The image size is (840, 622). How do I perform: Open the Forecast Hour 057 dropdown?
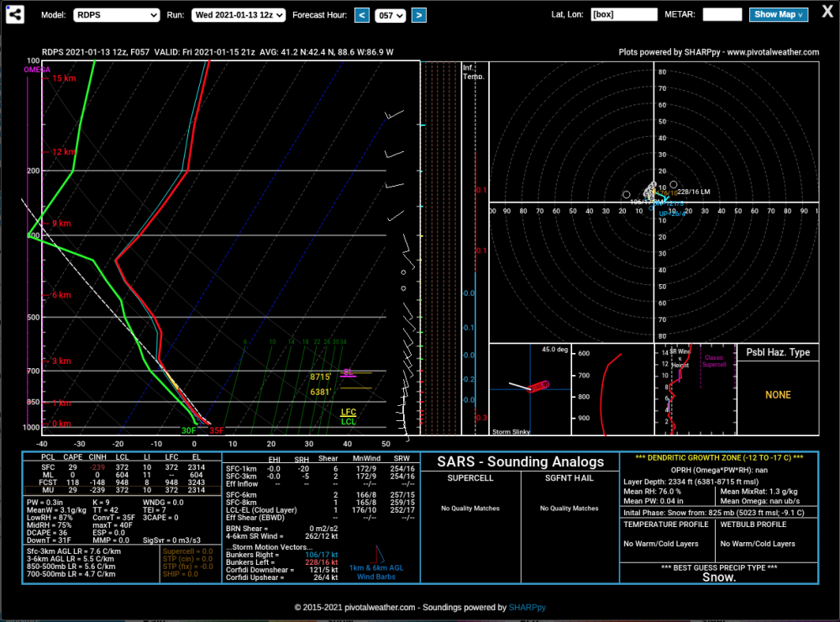pos(390,15)
